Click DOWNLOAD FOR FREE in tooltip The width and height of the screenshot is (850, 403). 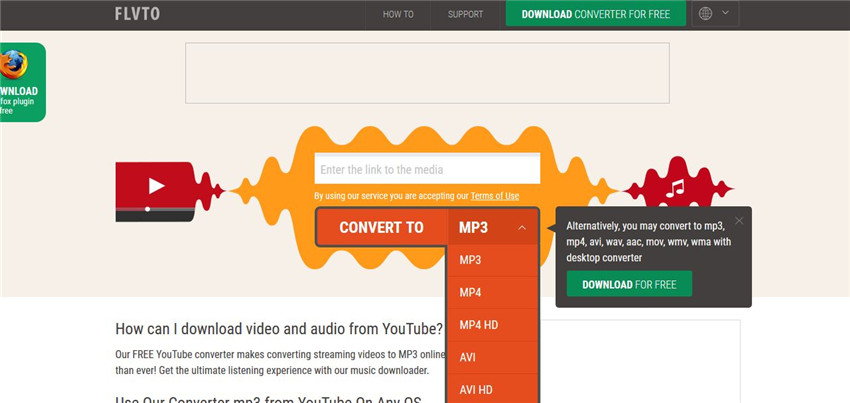point(629,284)
